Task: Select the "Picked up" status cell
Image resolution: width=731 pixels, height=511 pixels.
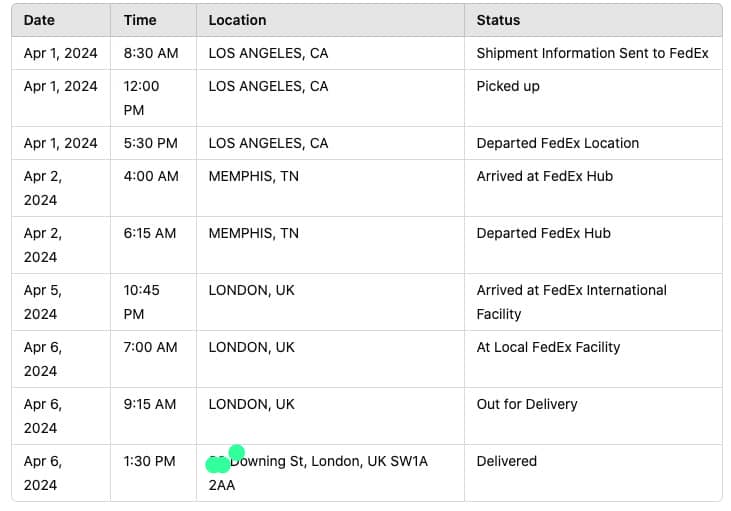Action: pyautogui.click(x=508, y=86)
